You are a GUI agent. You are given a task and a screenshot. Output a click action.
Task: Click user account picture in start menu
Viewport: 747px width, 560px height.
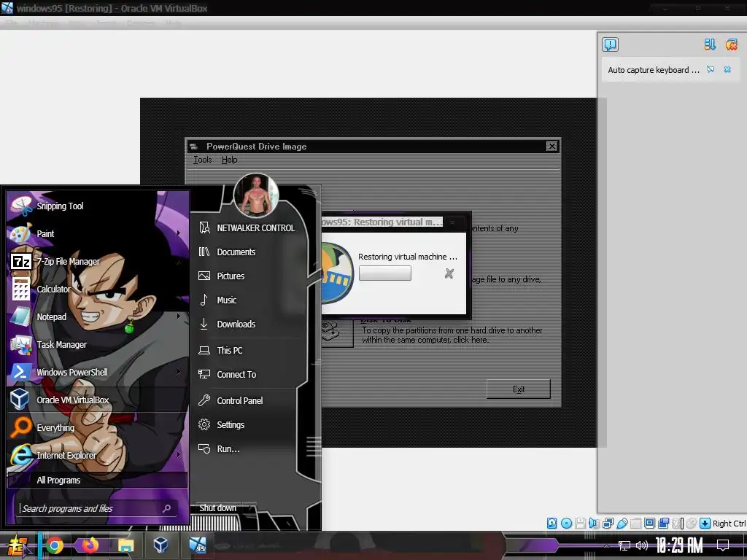[256, 195]
